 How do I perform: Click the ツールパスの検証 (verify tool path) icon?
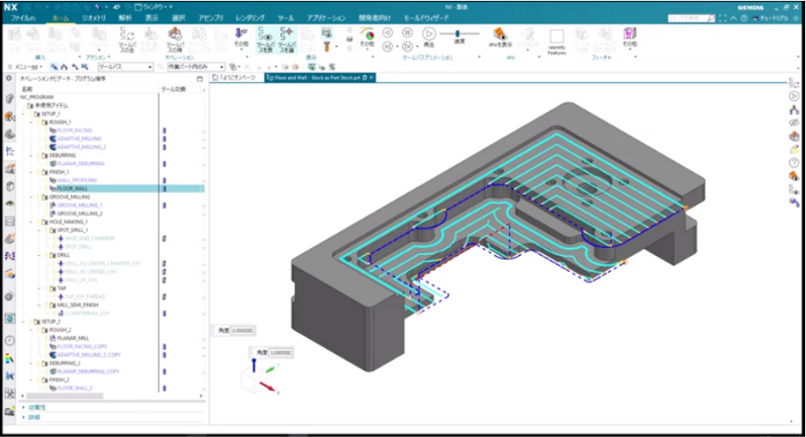pyautogui.click(x=175, y=40)
